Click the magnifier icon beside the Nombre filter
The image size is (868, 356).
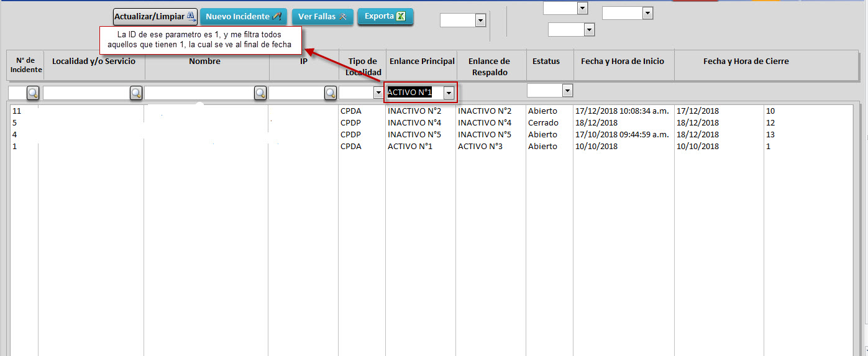(x=260, y=93)
